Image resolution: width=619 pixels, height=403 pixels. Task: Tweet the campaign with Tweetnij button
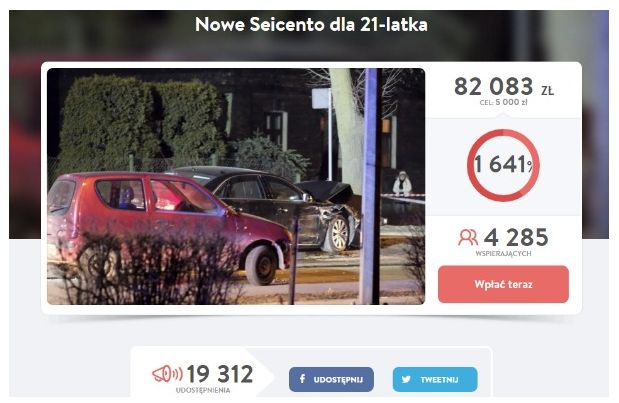coord(435,379)
